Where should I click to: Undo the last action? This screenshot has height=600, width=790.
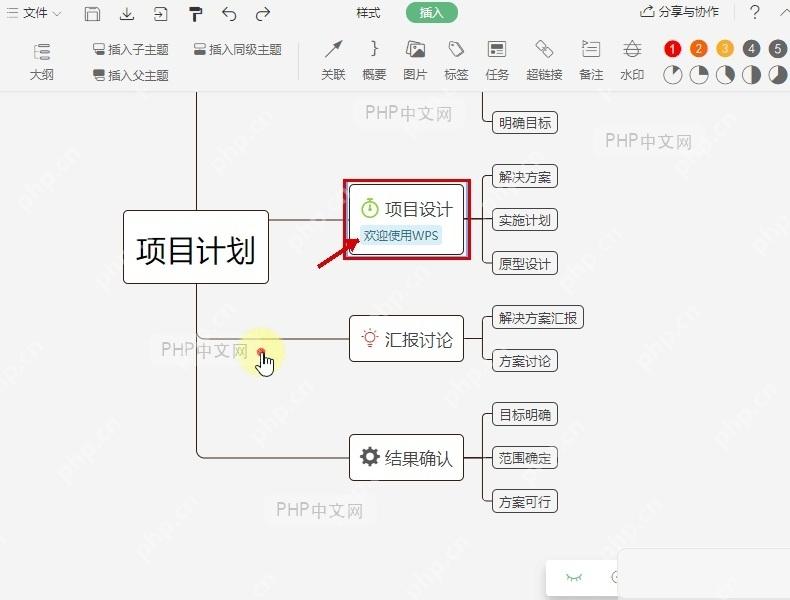click(229, 14)
